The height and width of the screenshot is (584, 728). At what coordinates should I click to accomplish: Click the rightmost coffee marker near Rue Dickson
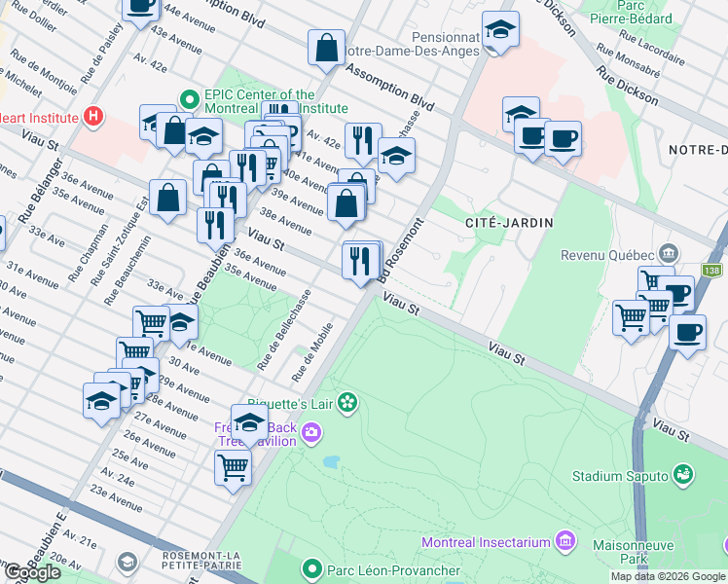tap(564, 140)
